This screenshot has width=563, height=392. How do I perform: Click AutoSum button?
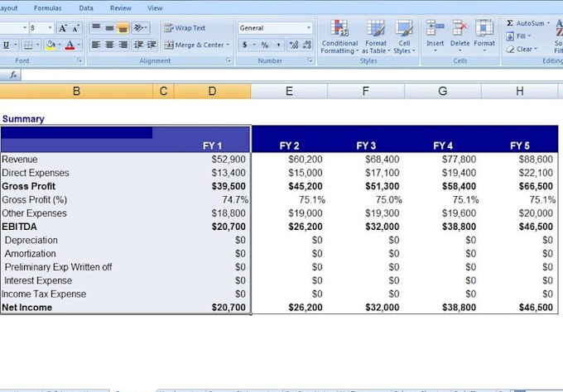pyautogui.click(x=526, y=23)
